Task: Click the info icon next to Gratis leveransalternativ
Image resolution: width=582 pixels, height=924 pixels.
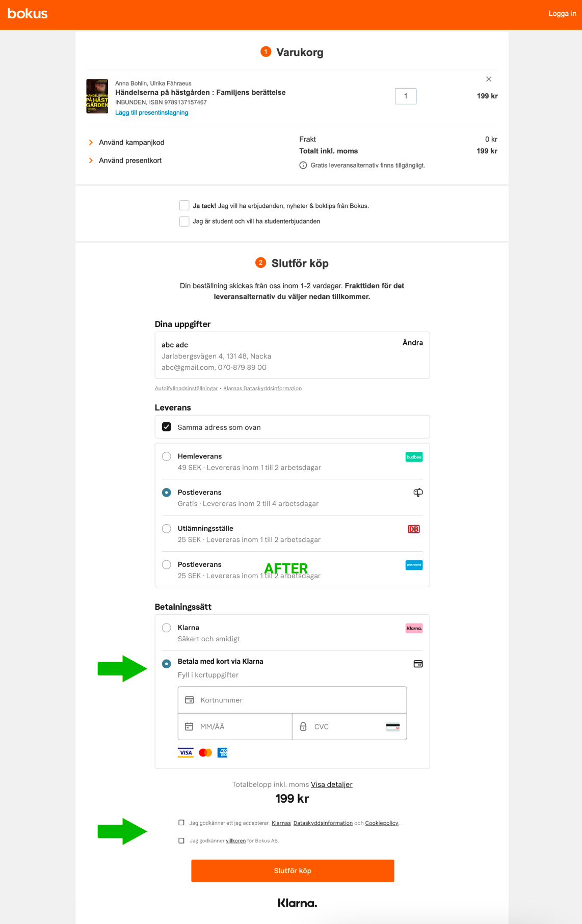Action: point(303,165)
